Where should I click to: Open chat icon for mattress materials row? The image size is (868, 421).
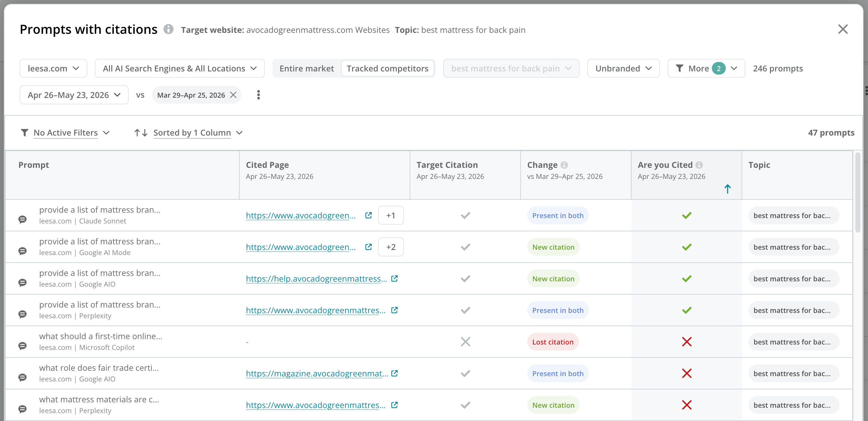22,409
